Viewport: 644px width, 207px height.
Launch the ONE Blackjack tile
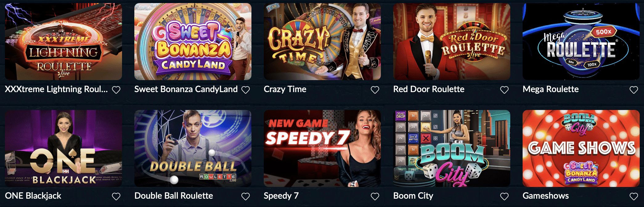[x=63, y=148]
